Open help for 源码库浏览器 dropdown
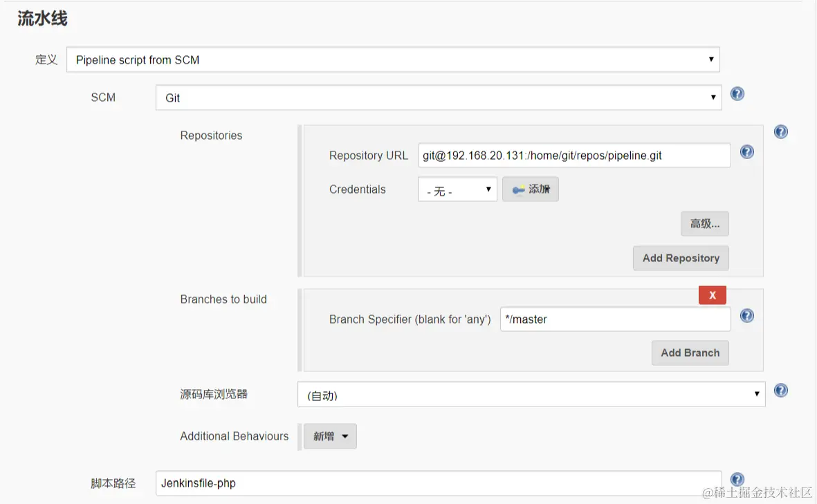The width and height of the screenshot is (817, 504). 780,390
